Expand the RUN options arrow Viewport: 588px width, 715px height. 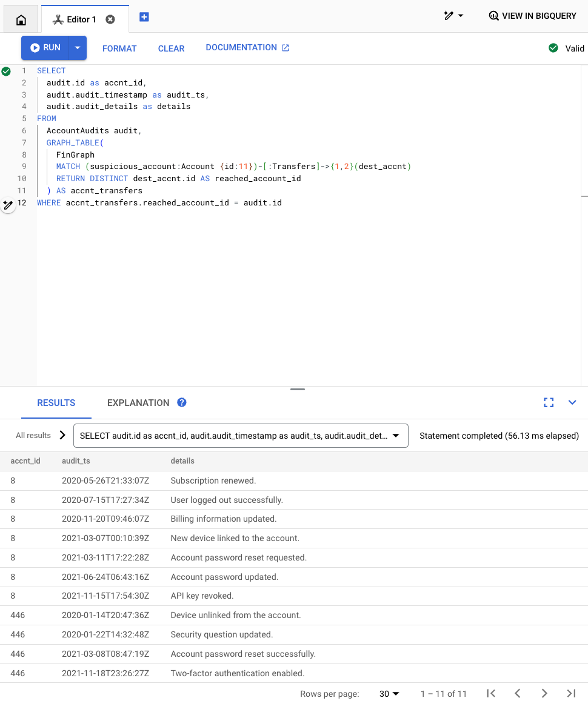click(78, 48)
